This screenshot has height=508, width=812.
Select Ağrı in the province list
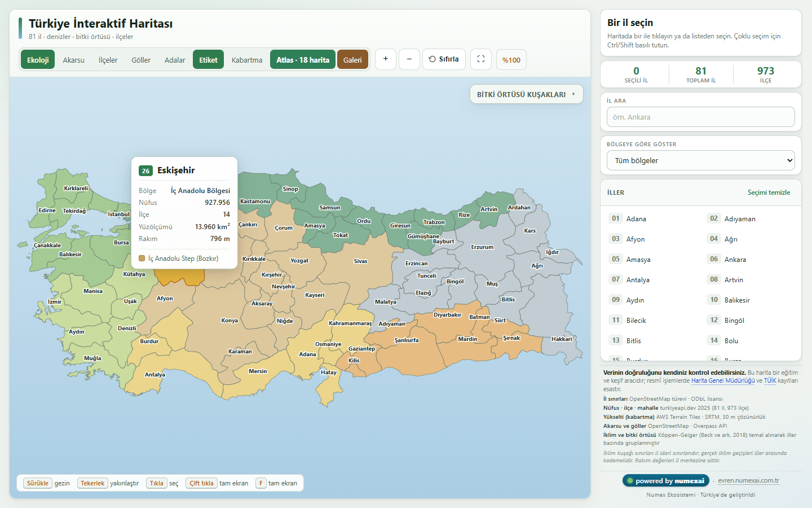coord(751,239)
